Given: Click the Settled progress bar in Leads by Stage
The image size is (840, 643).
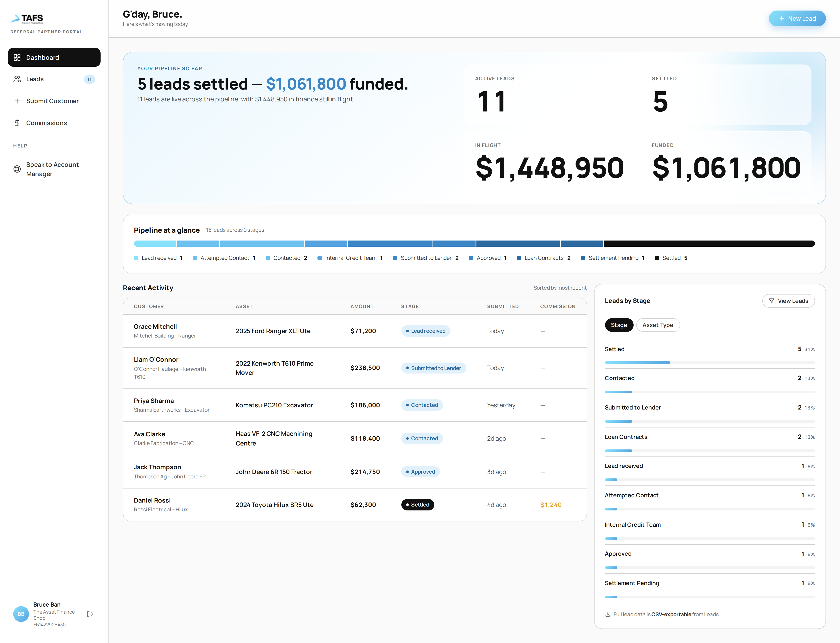Looking at the screenshot, I should coord(709,363).
